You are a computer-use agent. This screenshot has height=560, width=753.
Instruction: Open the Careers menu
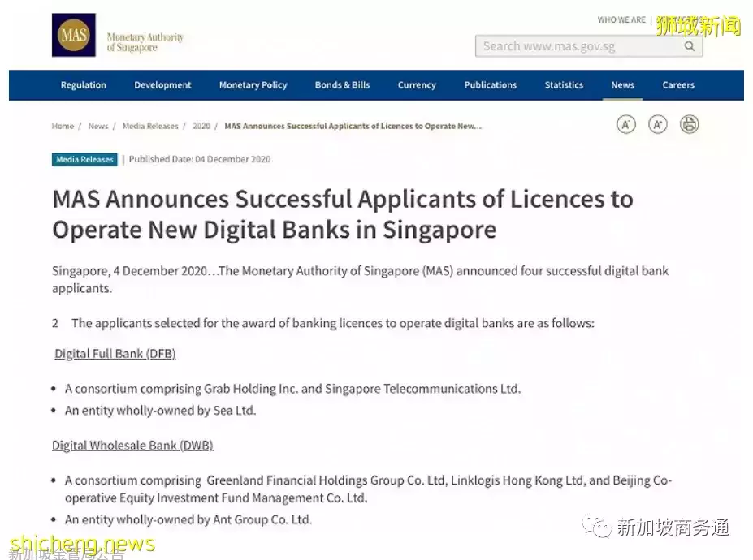click(678, 85)
